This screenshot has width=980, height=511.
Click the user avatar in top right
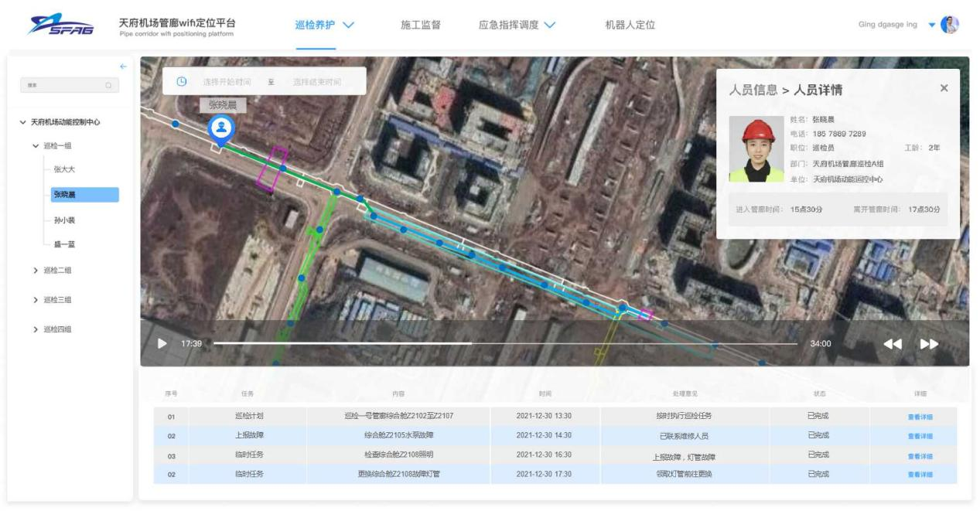(950, 25)
